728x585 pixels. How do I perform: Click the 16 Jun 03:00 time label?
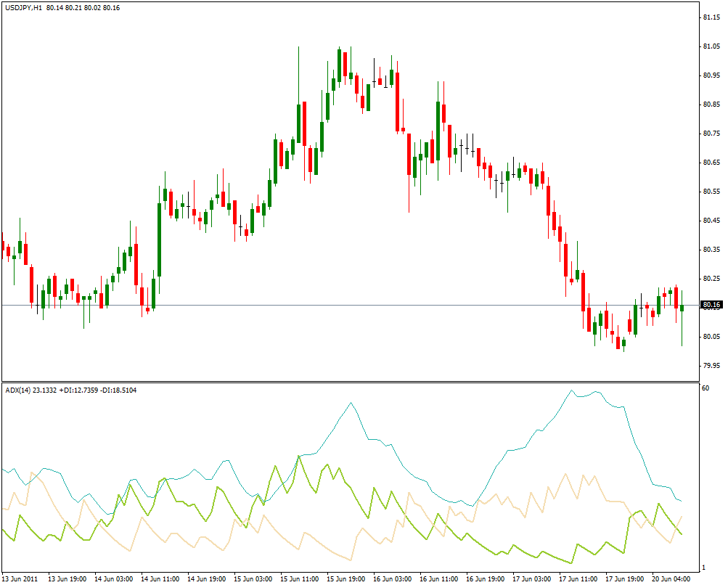pyautogui.click(x=393, y=579)
